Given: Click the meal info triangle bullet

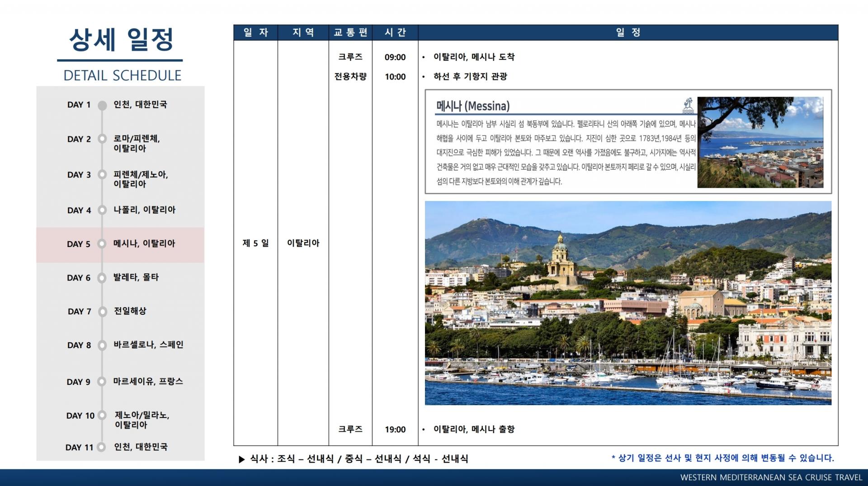Looking at the screenshot, I should point(242,460).
